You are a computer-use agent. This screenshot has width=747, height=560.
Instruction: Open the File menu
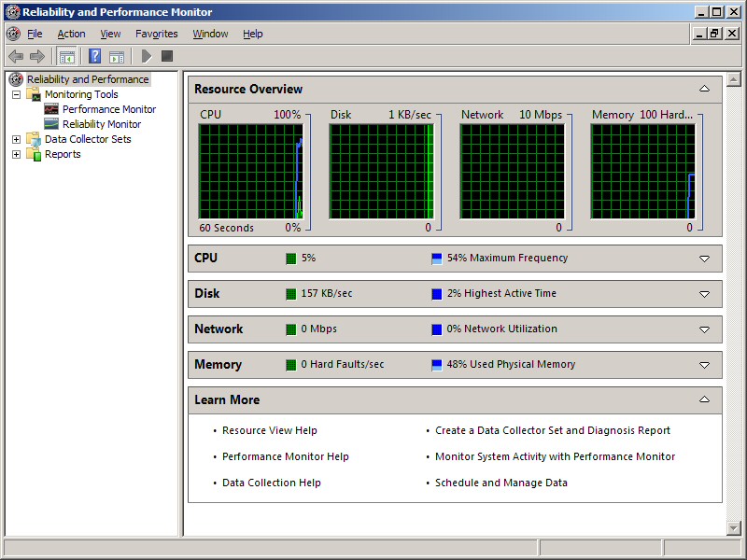pos(35,34)
